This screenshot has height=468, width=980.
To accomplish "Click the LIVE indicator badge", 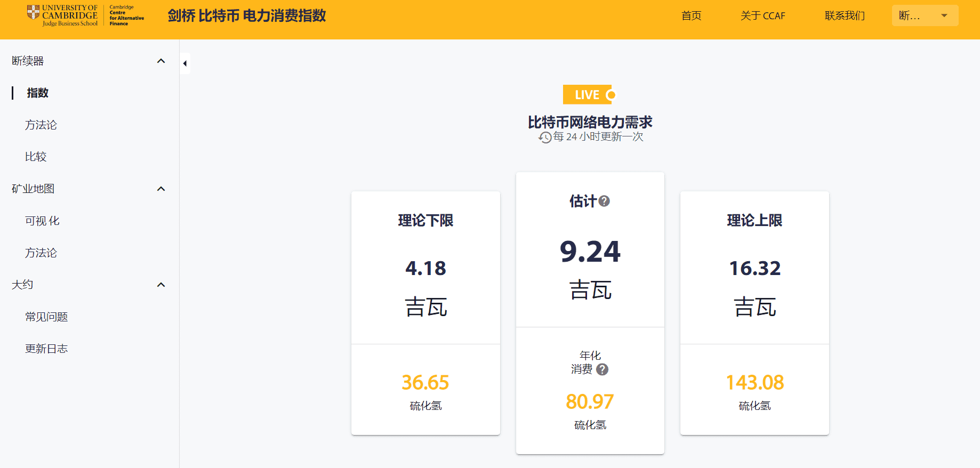I will pyautogui.click(x=589, y=95).
